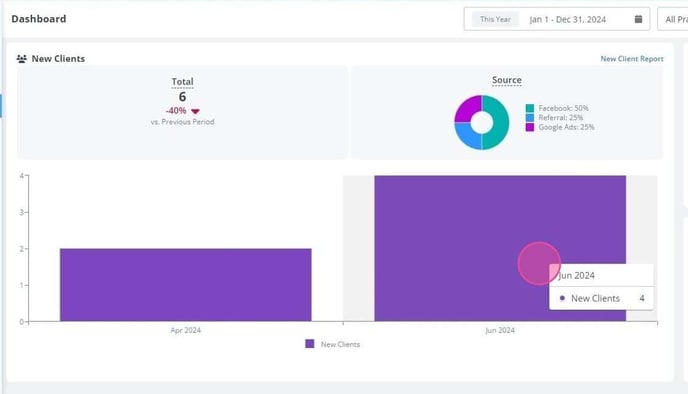Click the red downward trend arrow
Viewport: 688px width, 394px height.
195,111
